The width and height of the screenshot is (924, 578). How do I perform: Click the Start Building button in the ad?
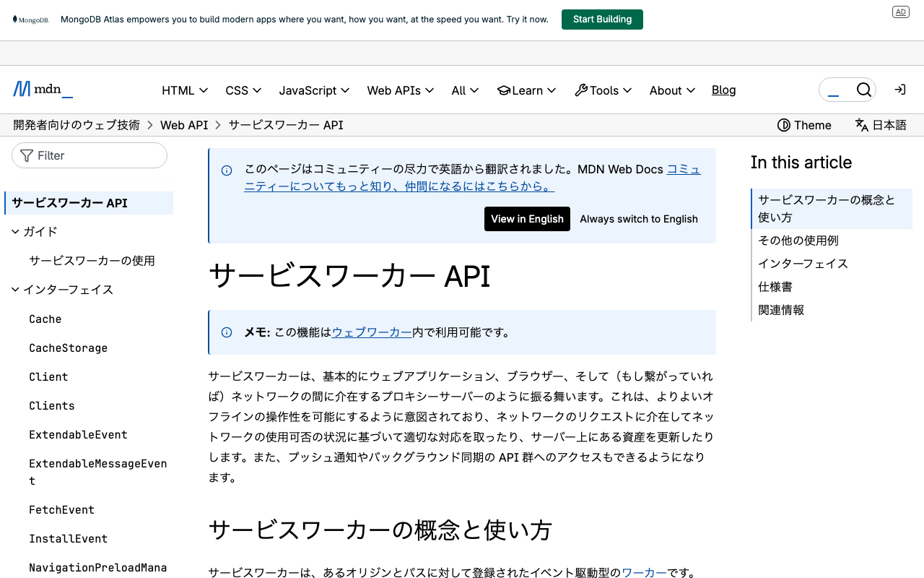[602, 19]
